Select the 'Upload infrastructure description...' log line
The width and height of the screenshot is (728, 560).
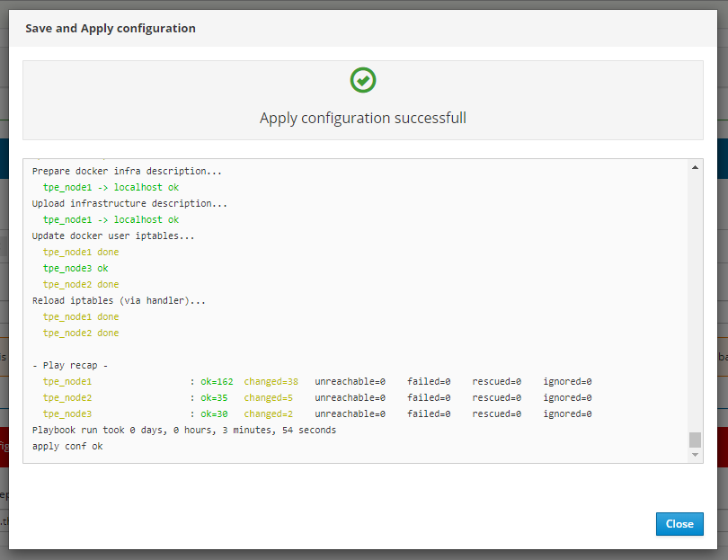129,203
